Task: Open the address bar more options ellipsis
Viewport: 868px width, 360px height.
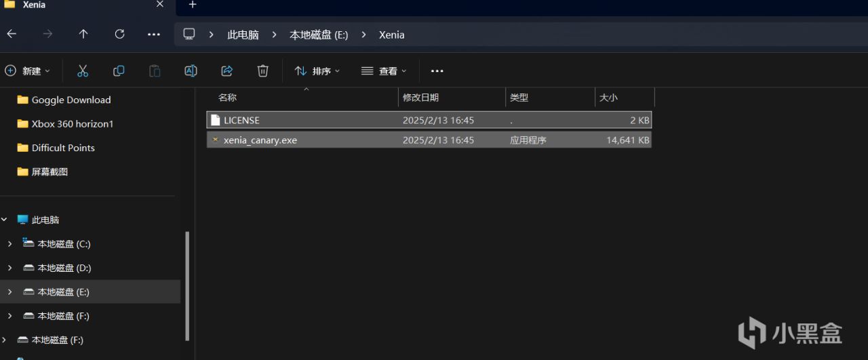Action: 154,34
